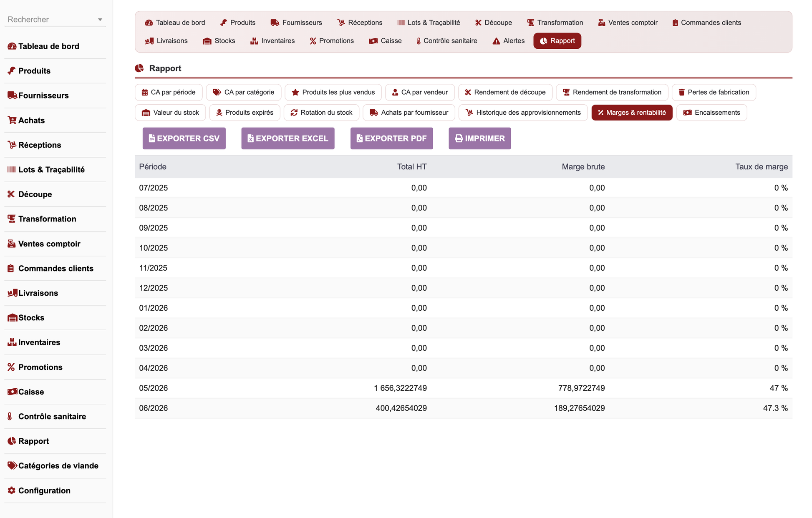
Task: Click the Rapport pie chart icon in sidebar
Action: pos(12,441)
